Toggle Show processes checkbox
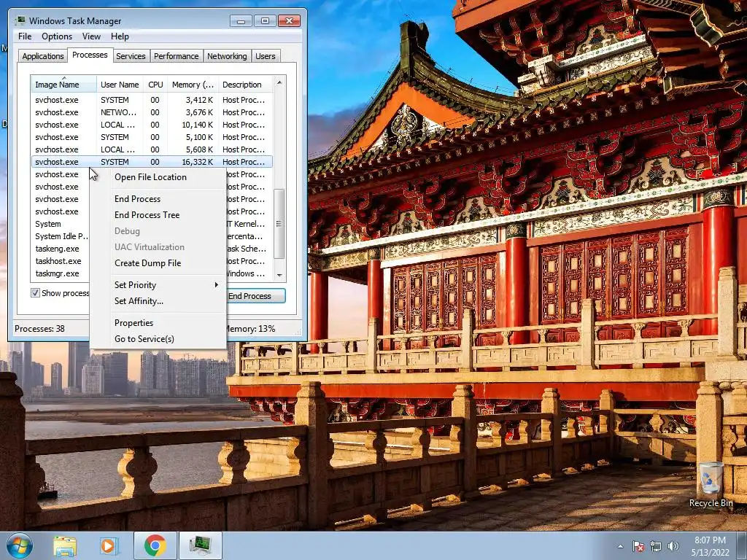The image size is (747, 560). [35, 293]
